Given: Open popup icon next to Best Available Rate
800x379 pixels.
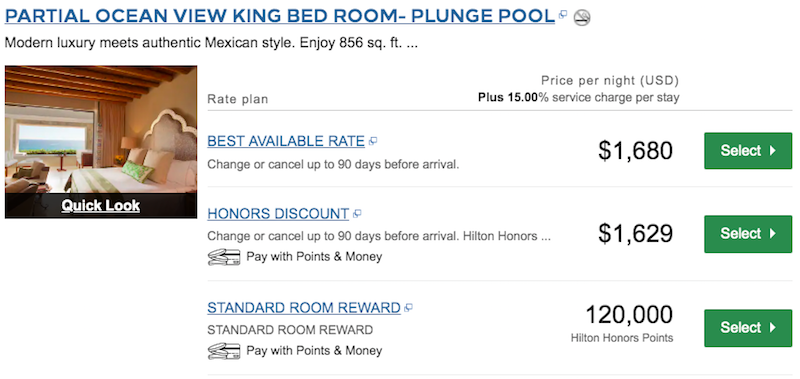Looking at the screenshot, I should (373, 141).
